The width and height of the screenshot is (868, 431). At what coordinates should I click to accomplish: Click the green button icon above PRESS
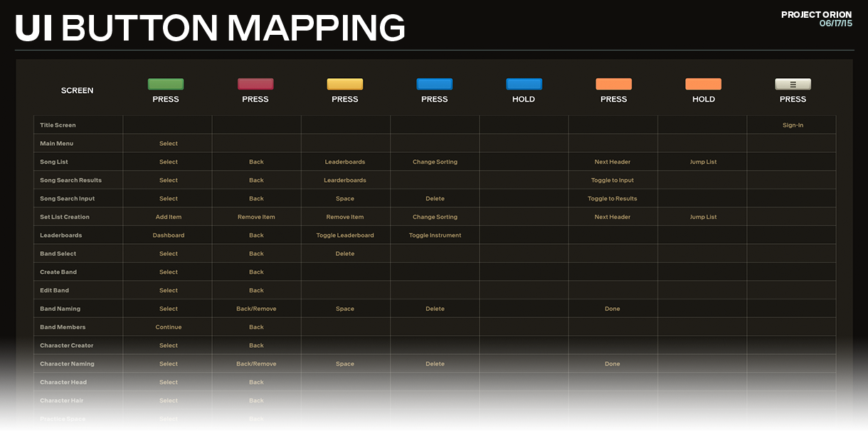[166, 84]
